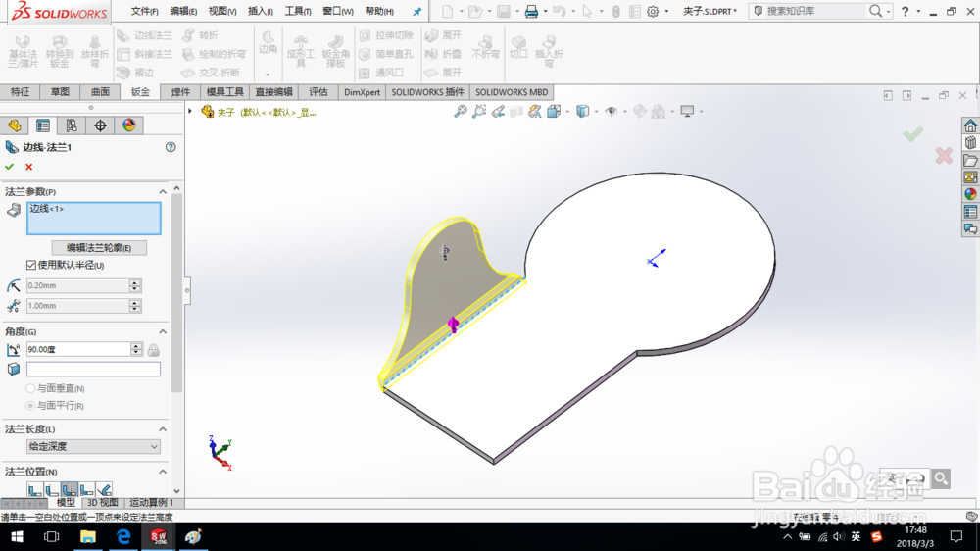The image size is (980, 551).
Task: Open the DimXpertManager crosshair tab
Action: click(101, 125)
